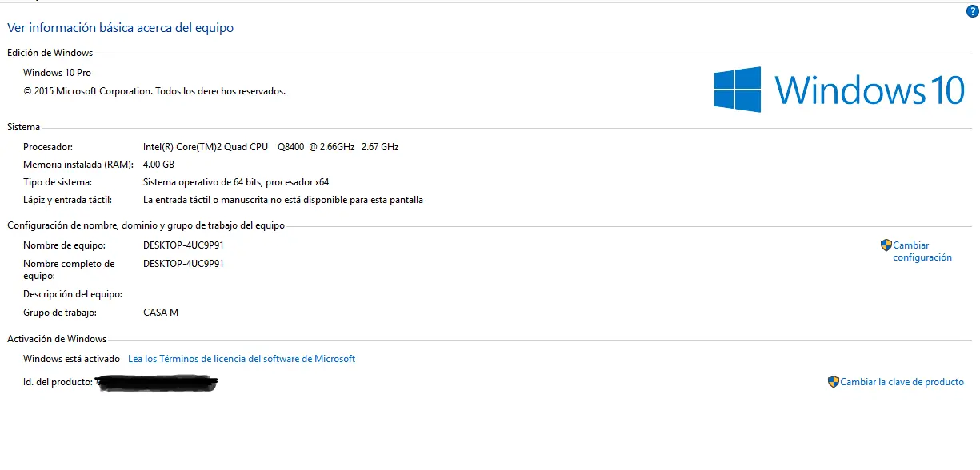This screenshot has width=980, height=470.
Task: Click the Lápiz y entrada táctil label
Action: click(67, 200)
